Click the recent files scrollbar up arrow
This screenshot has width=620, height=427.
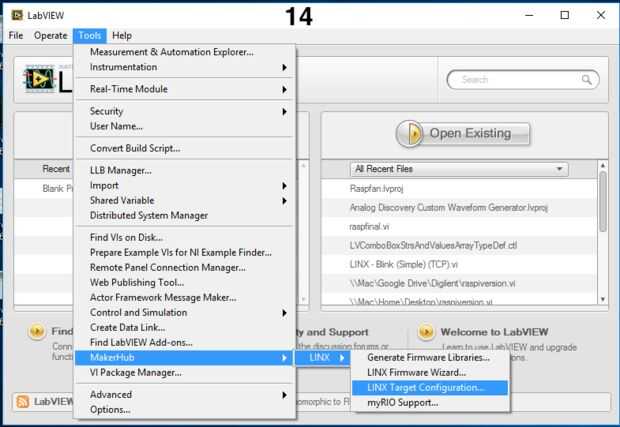(x=603, y=165)
